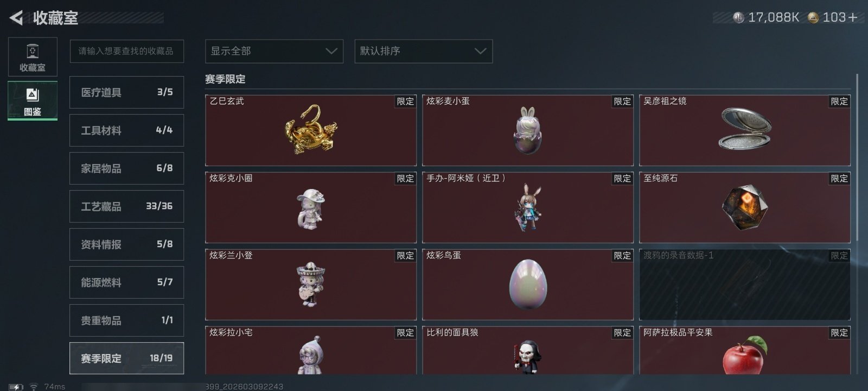Select the 工艺藏品 33/36 category

tap(127, 206)
